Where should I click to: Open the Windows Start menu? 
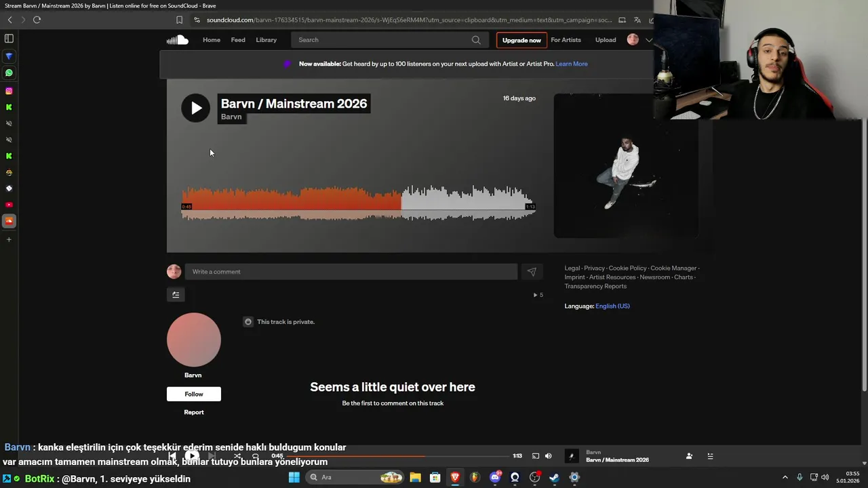pos(294,477)
